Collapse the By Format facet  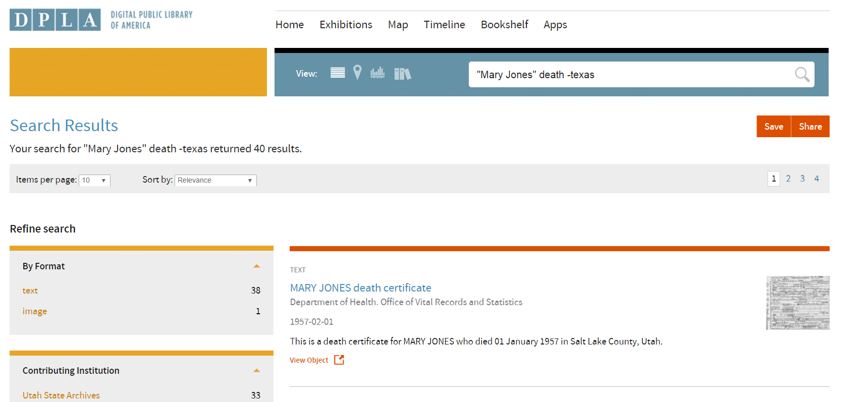(x=256, y=266)
